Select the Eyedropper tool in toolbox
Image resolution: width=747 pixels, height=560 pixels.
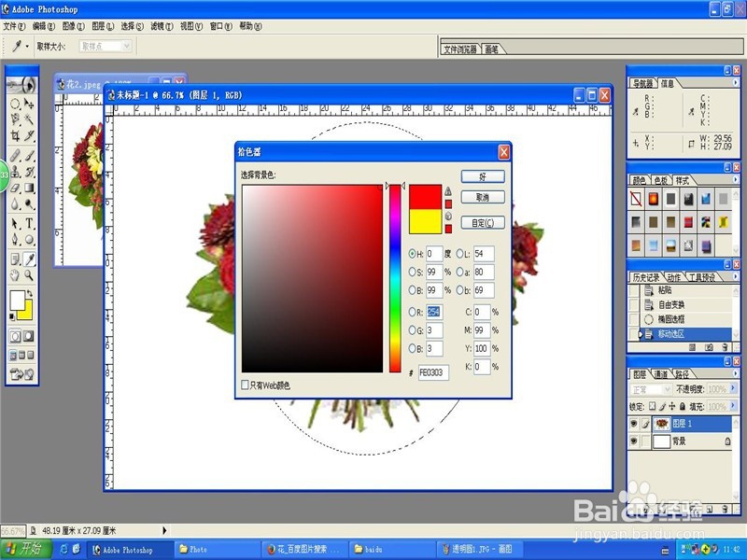click(29, 259)
